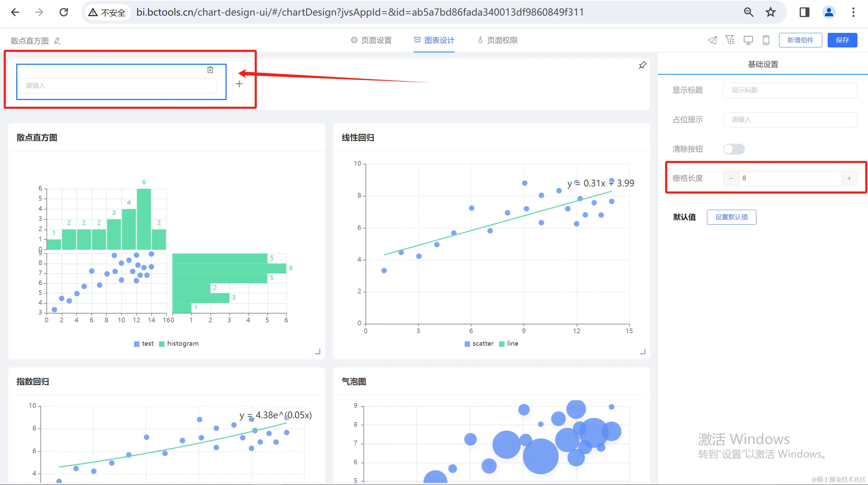
Task: Open the filter list icon in the header
Action: coord(730,40)
